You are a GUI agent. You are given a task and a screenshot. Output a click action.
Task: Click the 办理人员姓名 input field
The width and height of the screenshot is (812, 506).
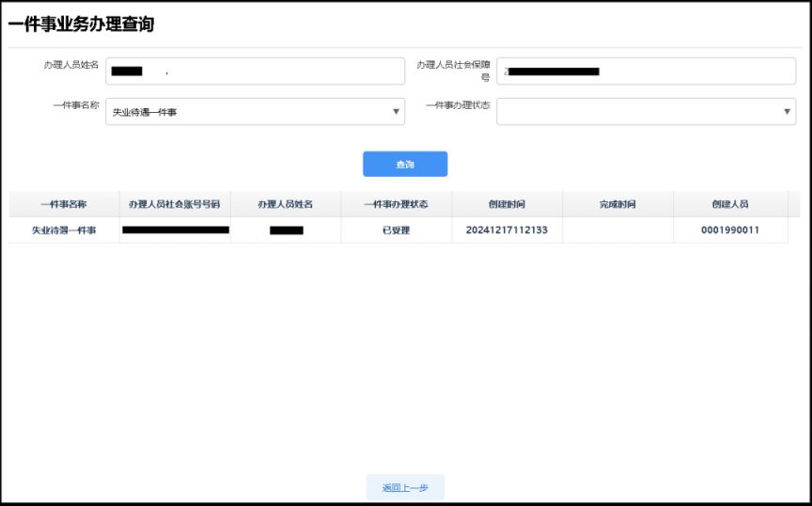255,71
